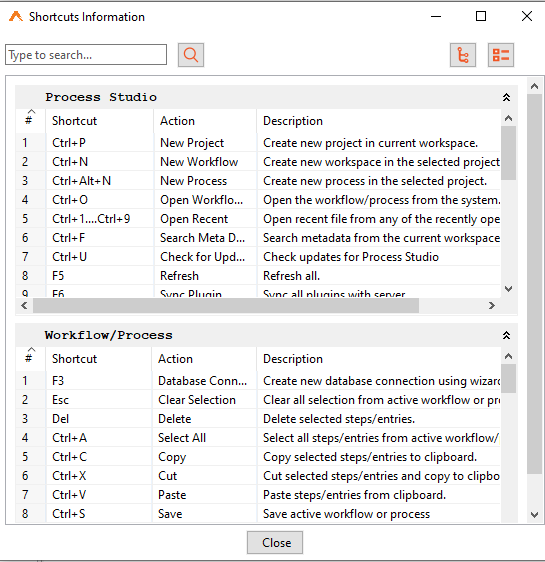
Task: Sort Workflow/Process table by Action column
Action: [204, 359]
